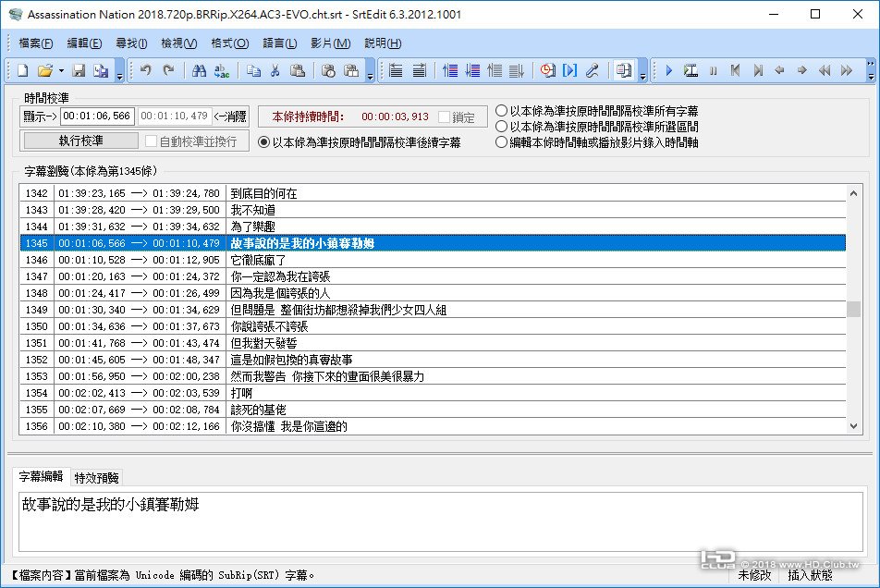Click the New file icon in toolbar
Viewport: 880px width, 588px height.
tap(22, 70)
